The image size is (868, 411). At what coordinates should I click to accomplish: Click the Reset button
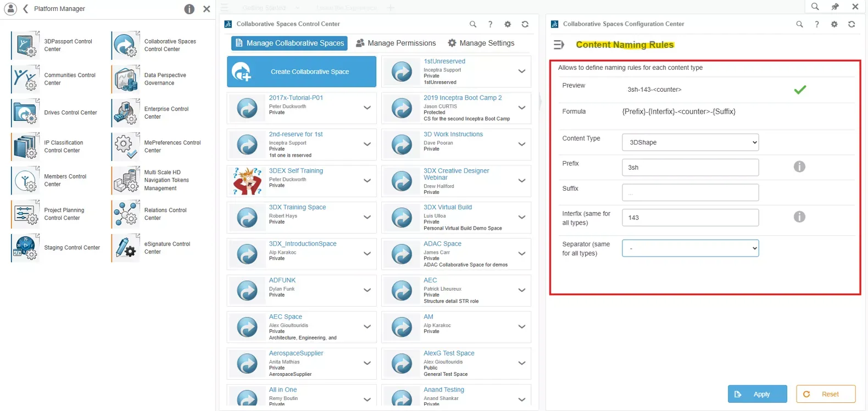[826, 394]
